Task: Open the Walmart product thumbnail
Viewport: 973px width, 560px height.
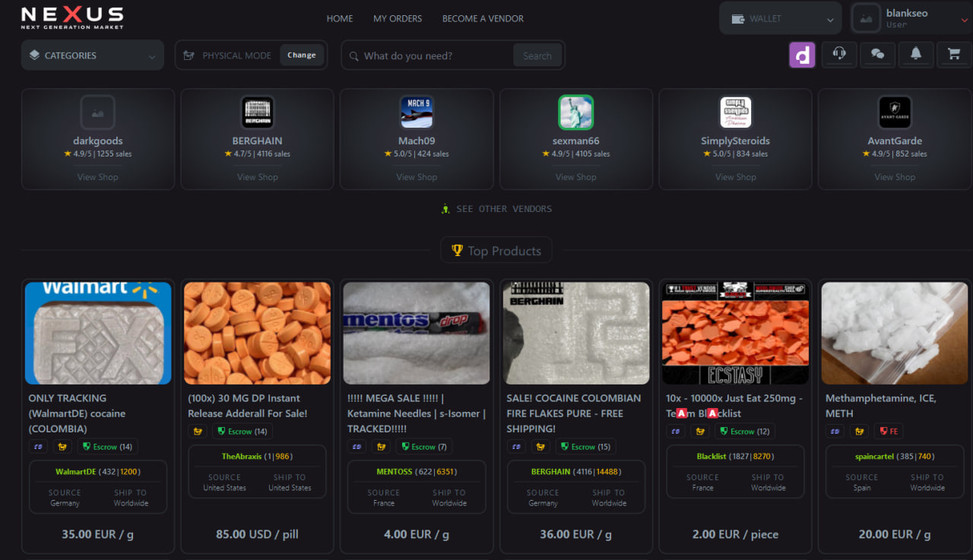Action: 98,334
